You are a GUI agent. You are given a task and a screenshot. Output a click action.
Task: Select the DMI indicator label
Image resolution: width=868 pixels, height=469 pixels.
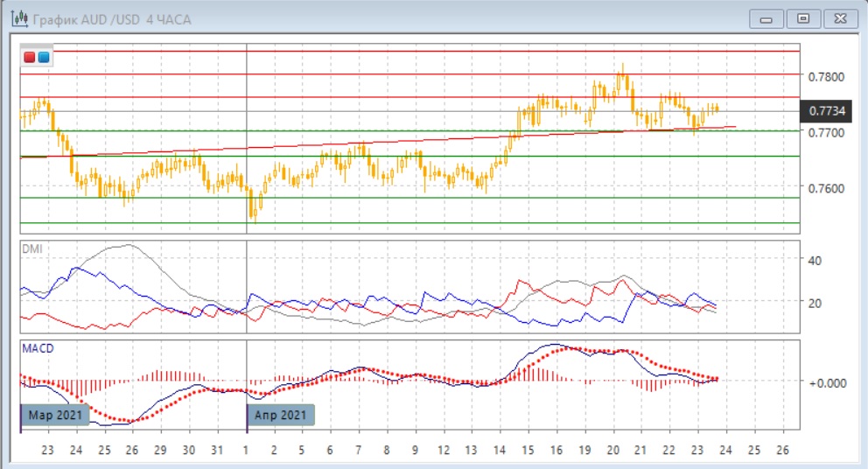pos(31,249)
